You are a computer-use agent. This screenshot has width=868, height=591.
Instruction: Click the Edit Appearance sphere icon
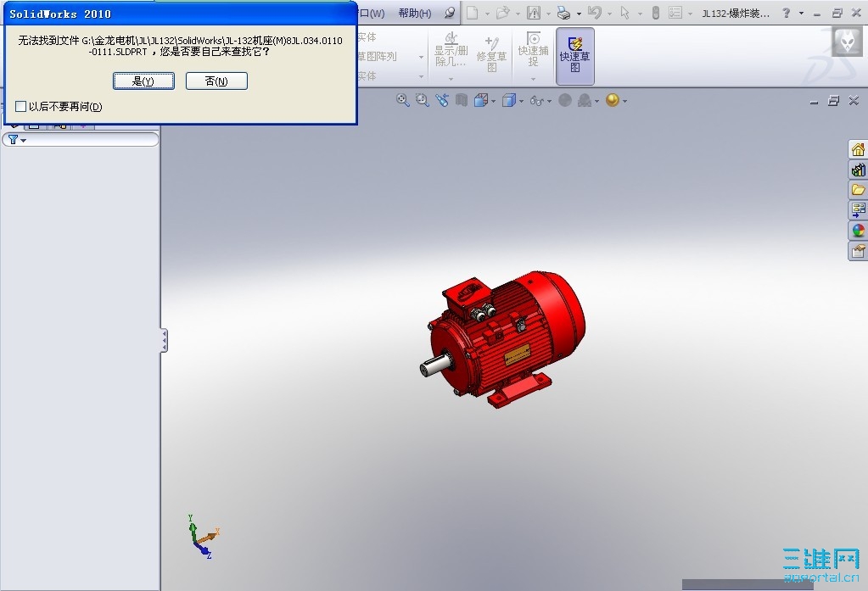coord(564,100)
